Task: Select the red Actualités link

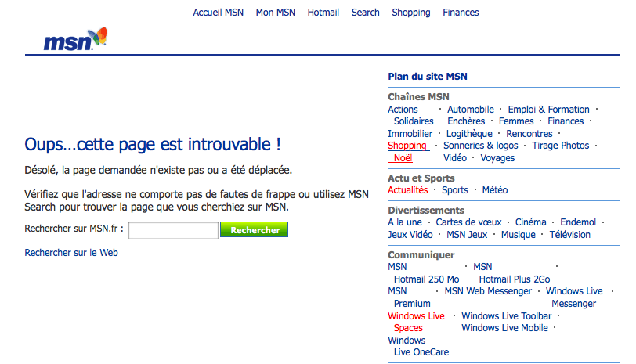Action: (x=407, y=190)
